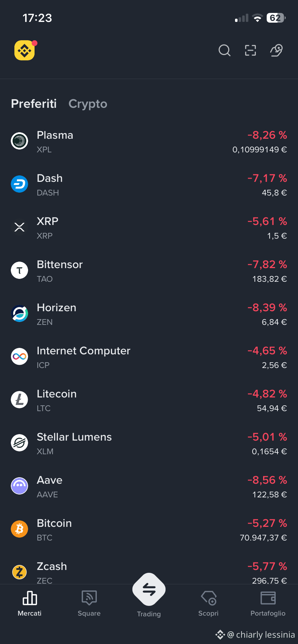The width and height of the screenshot is (298, 644).
Task: Open the Portafoglio wallet icon
Action: pyautogui.click(x=268, y=598)
